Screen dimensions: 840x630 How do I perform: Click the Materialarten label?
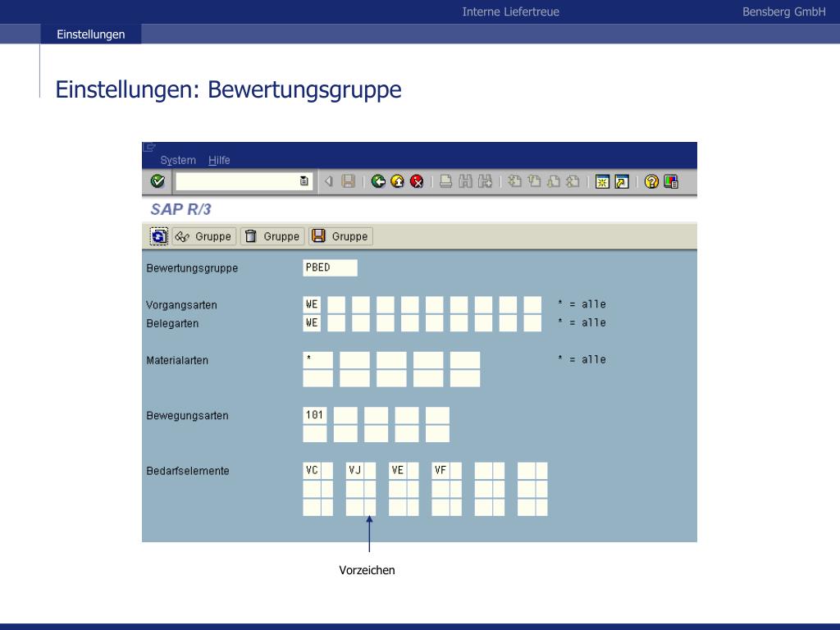pos(177,361)
